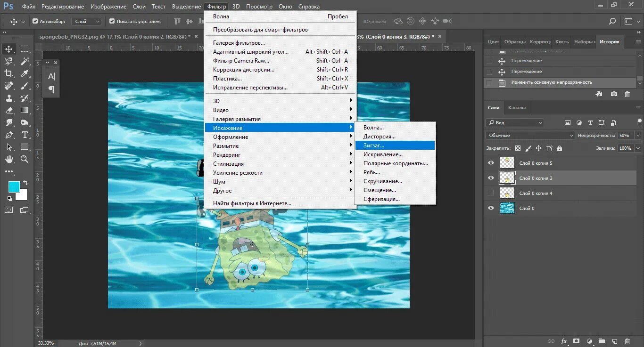Viewport: 644px width, 347px height.
Task: Toggle Показать упр. элем. checkbox
Action: coord(112,21)
